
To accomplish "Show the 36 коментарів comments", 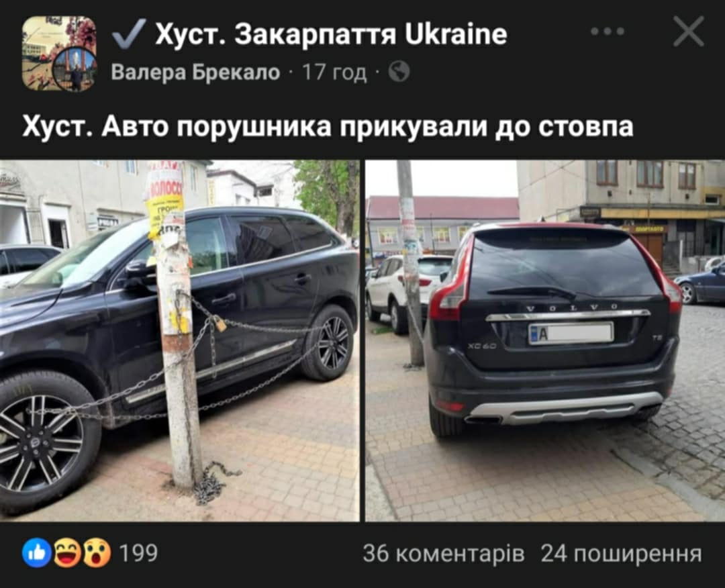I will tap(444, 553).
